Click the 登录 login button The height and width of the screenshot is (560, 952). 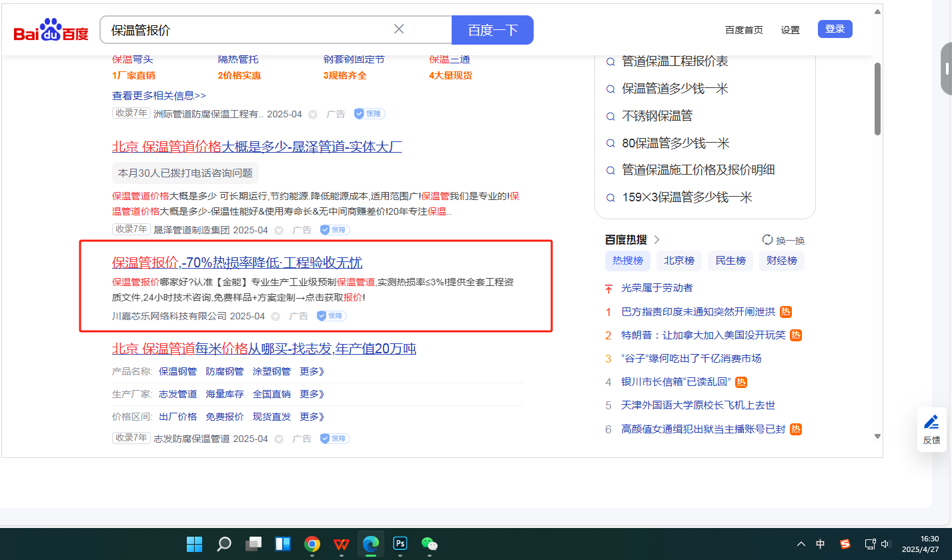pos(835,29)
